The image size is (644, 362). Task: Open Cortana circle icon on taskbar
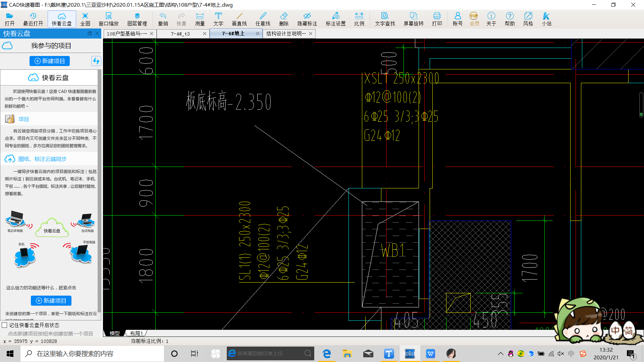174,354
